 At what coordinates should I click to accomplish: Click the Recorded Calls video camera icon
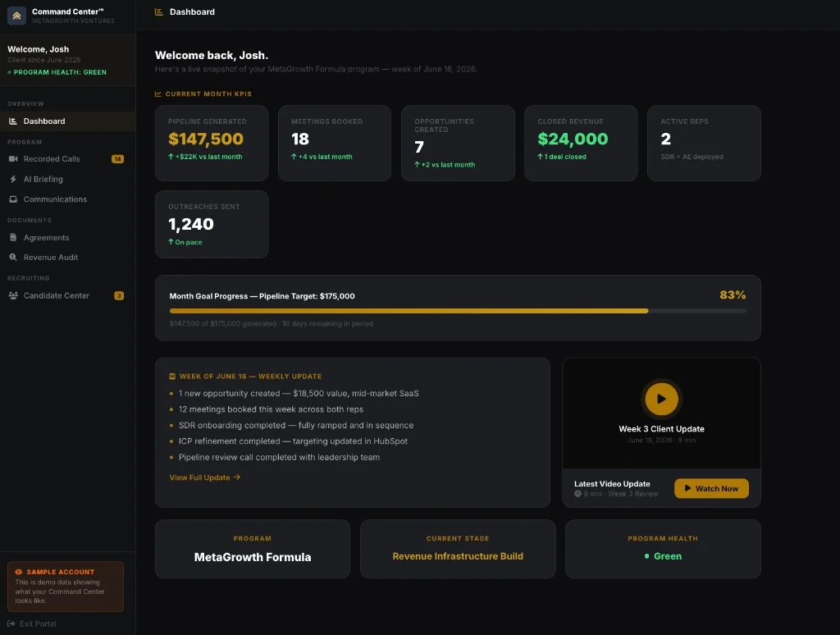pos(13,159)
